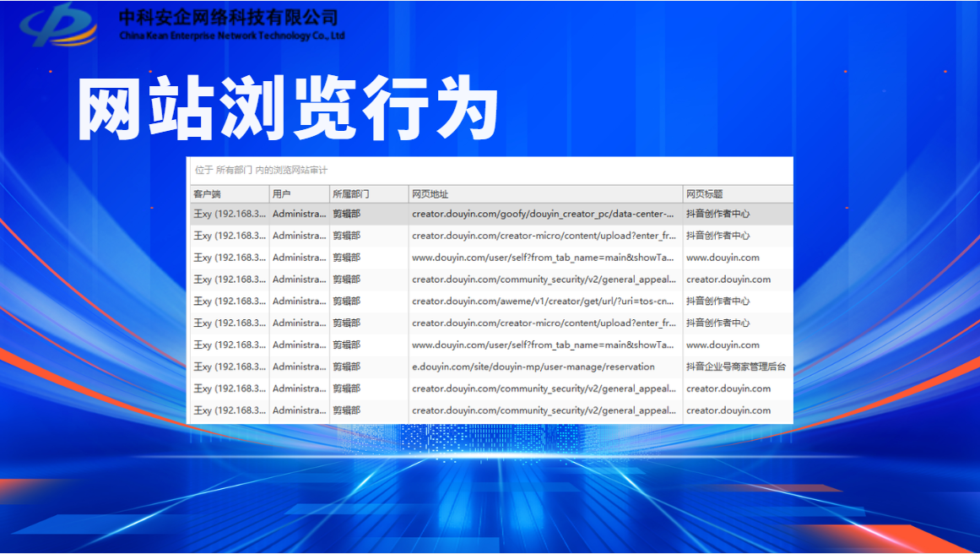
Task: Click the 网页地址 column header
Action: pyautogui.click(x=545, y=194)
